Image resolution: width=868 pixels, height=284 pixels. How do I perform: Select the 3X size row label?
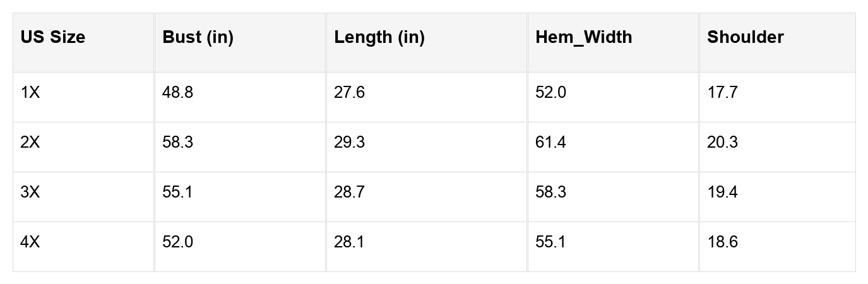[x=30, y=192]
